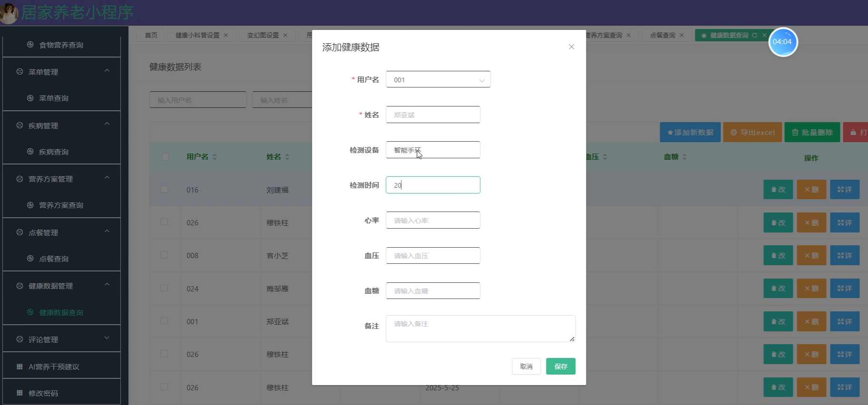
Task: Click 详 detail button for row 001
Action: (x=845, y=321)
